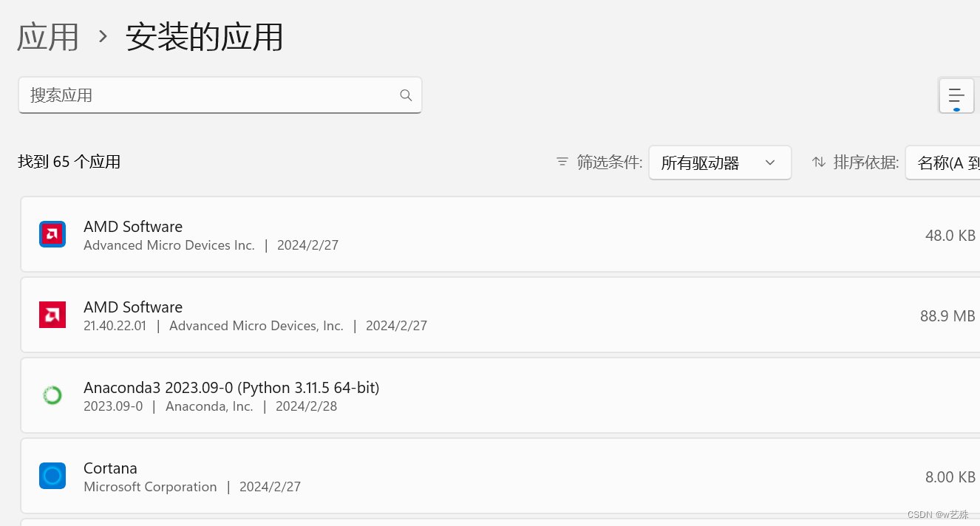Screen dimensions: 980x526
Task: Click the 安装的应用 page title
Action: pyautogui.click(x=205, y=37)
